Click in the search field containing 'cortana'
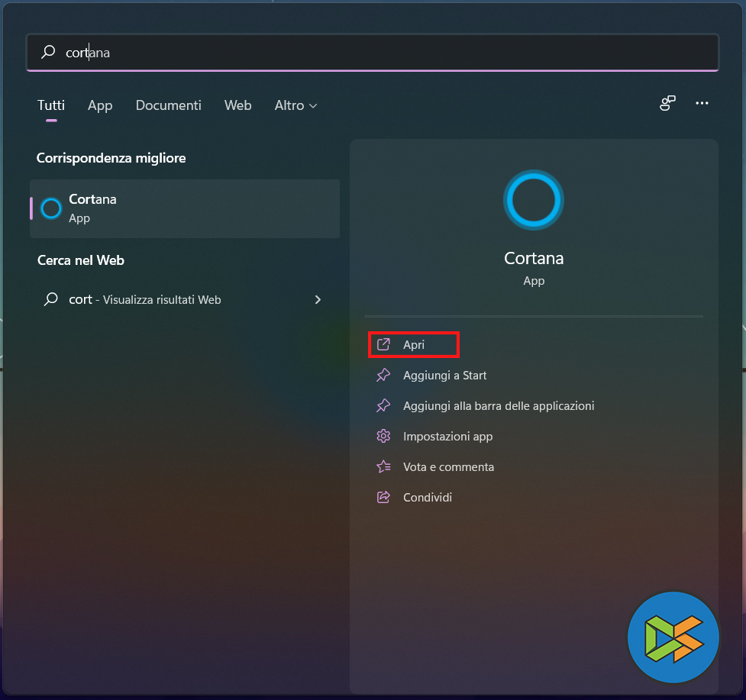Image resolution: width=746 pixels, height=700 pixels. point(373,53)
